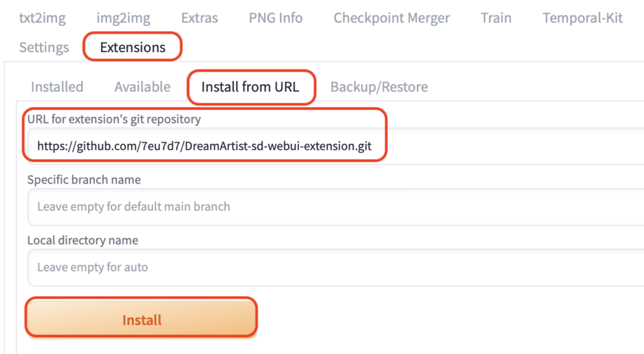Open the Temporal-Kit tab
The image size is (644, 354).
click(x=582, y=18)
